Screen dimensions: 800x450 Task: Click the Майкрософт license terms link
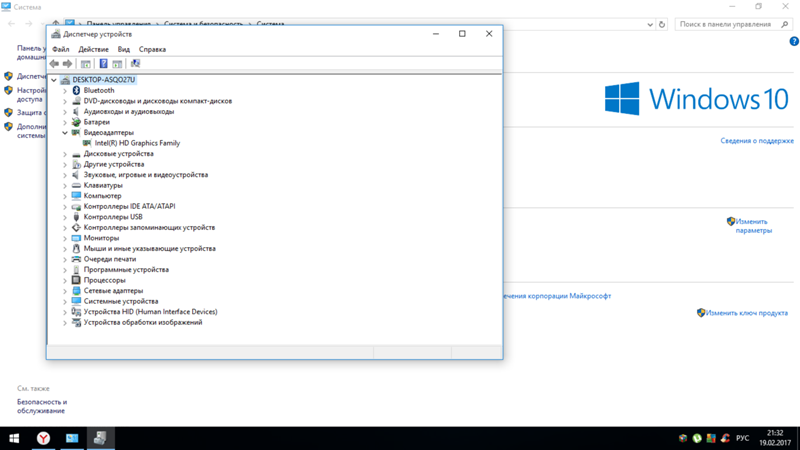[x=557, y=296]
